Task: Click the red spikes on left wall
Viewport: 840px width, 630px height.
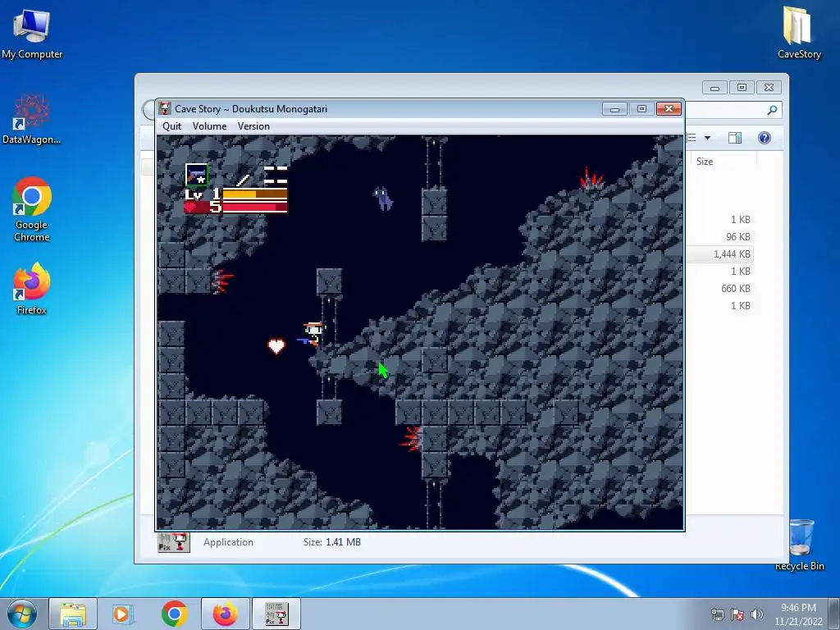Action: [x=221, y=281]
